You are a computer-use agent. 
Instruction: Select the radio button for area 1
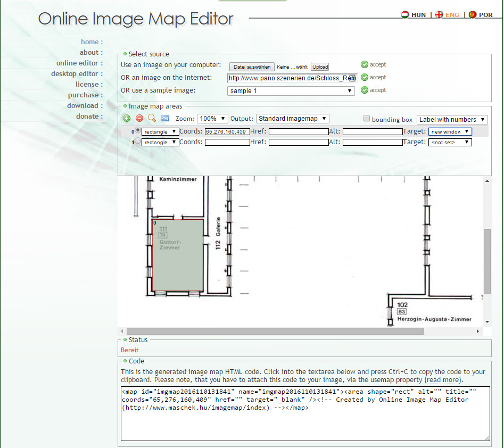(x=138, y=142)
